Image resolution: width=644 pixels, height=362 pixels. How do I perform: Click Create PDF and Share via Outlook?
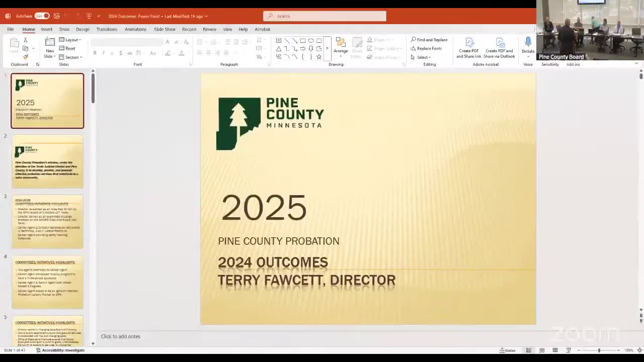(499, 48)
